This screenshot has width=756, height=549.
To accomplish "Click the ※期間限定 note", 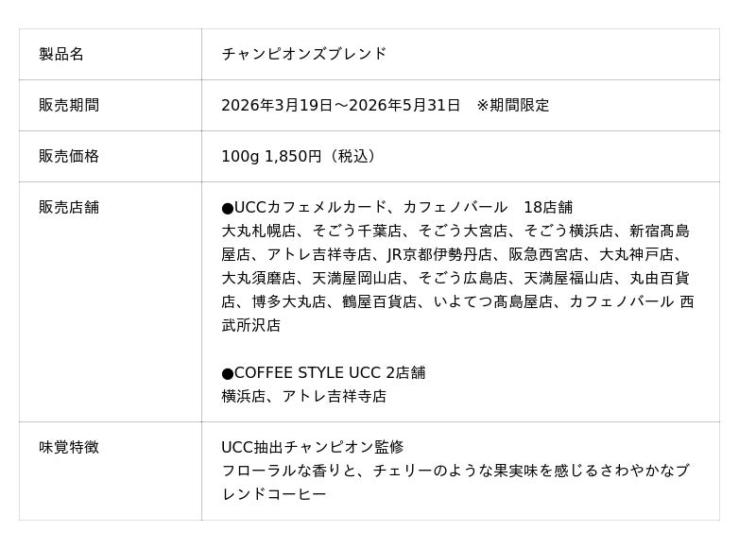I will pyautogui.click(x=512, y=105).
